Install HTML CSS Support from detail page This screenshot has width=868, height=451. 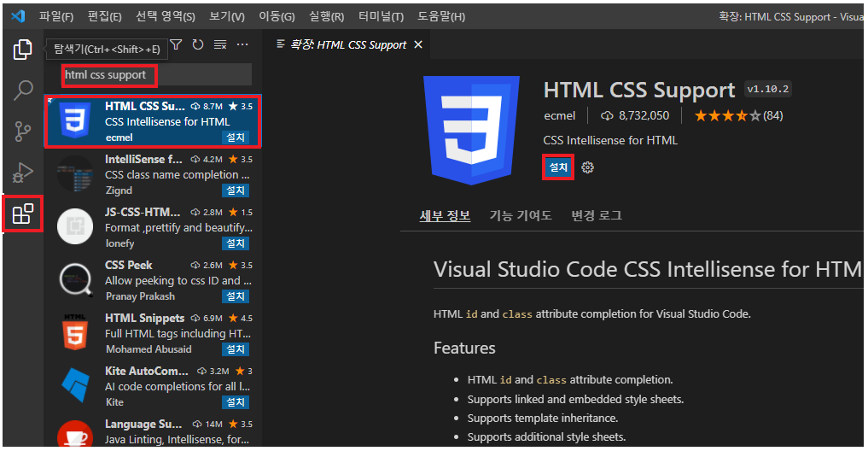[x=558, y=167]
